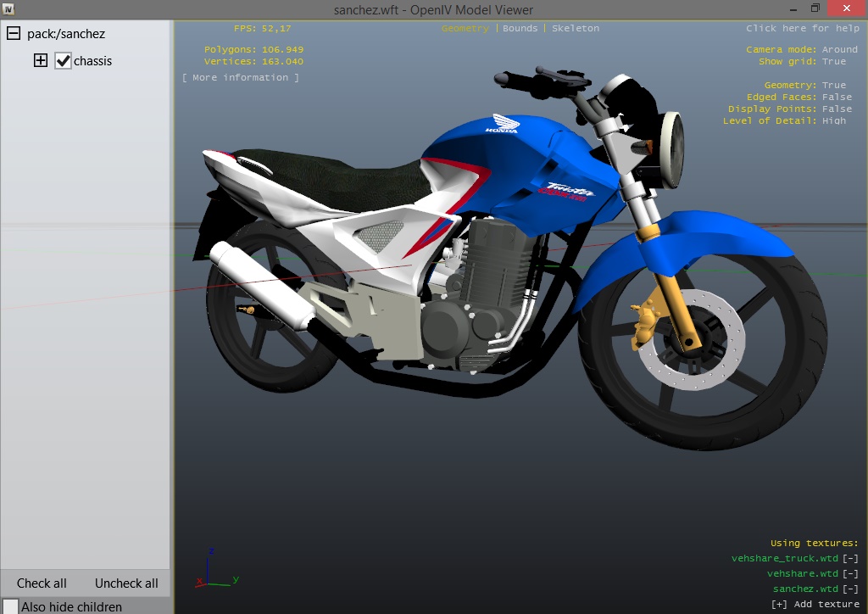Remove the vehshare_truck.wtd texture
Viewport: 868px width, 614px height.
pos(850,558)
